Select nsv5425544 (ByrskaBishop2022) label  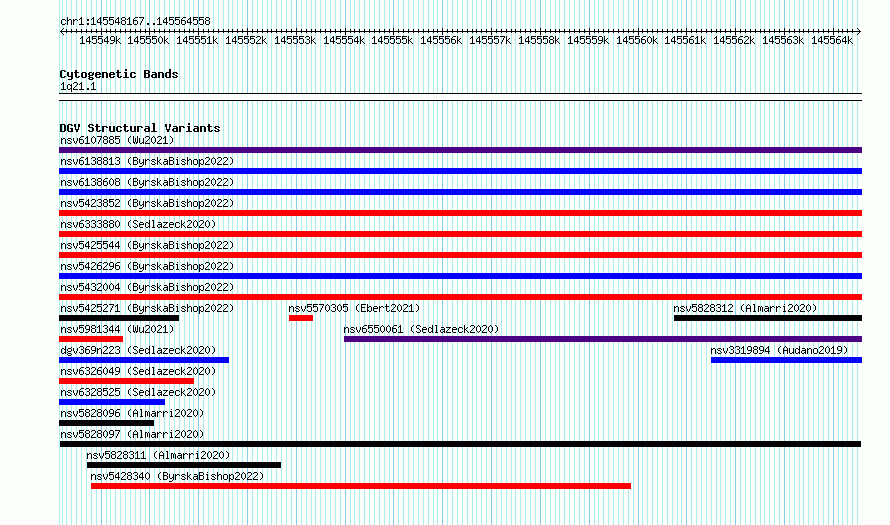click(147, 245)
